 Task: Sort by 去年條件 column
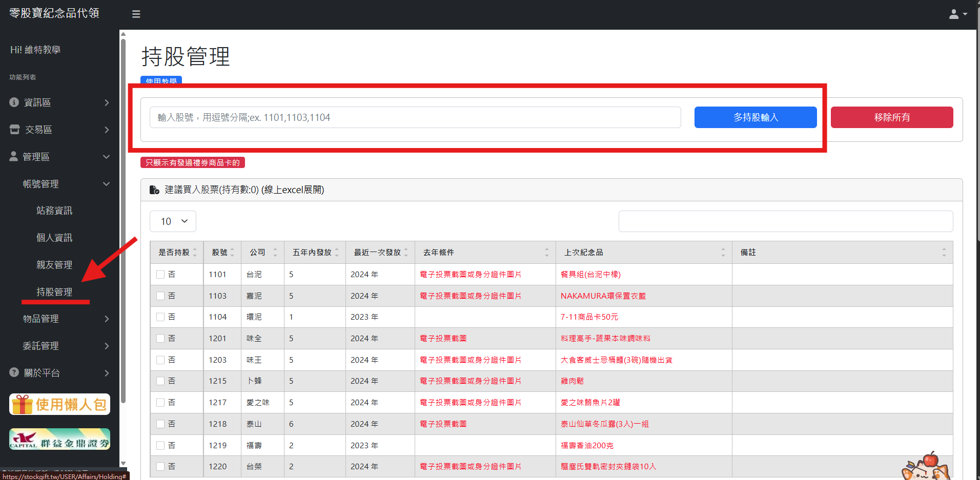point(485,253)
